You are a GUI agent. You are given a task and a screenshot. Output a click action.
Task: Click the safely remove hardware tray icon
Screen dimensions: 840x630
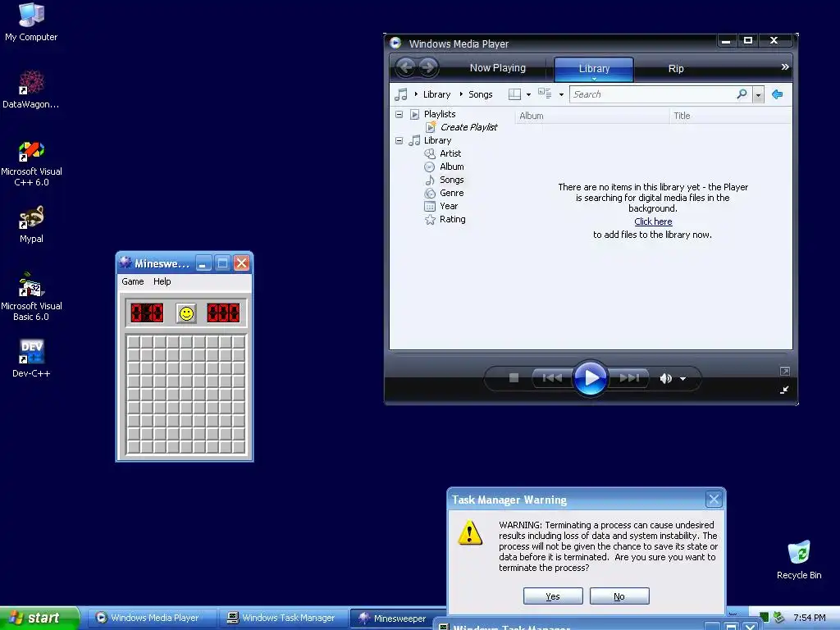779,618
